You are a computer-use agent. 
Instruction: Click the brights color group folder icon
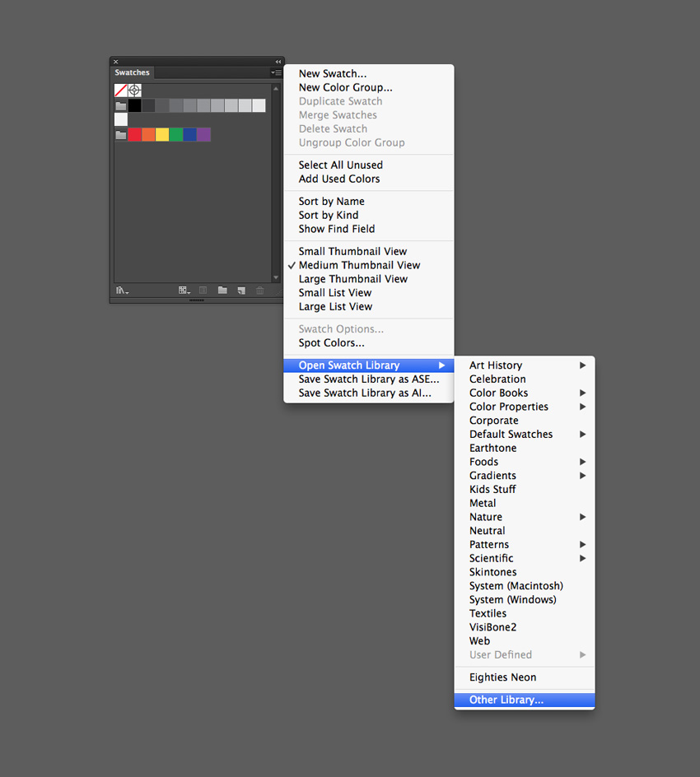[x=121, y=135]
